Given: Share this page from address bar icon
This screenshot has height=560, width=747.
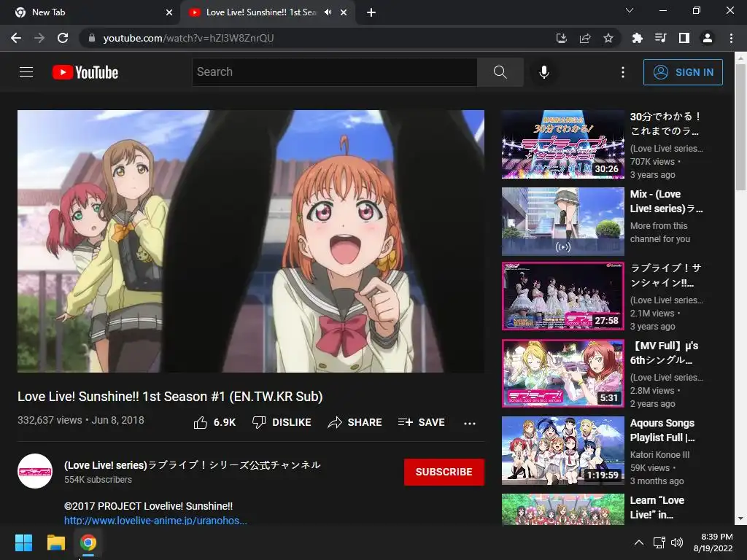Looking at the screenshot, I should pos(585,38).
